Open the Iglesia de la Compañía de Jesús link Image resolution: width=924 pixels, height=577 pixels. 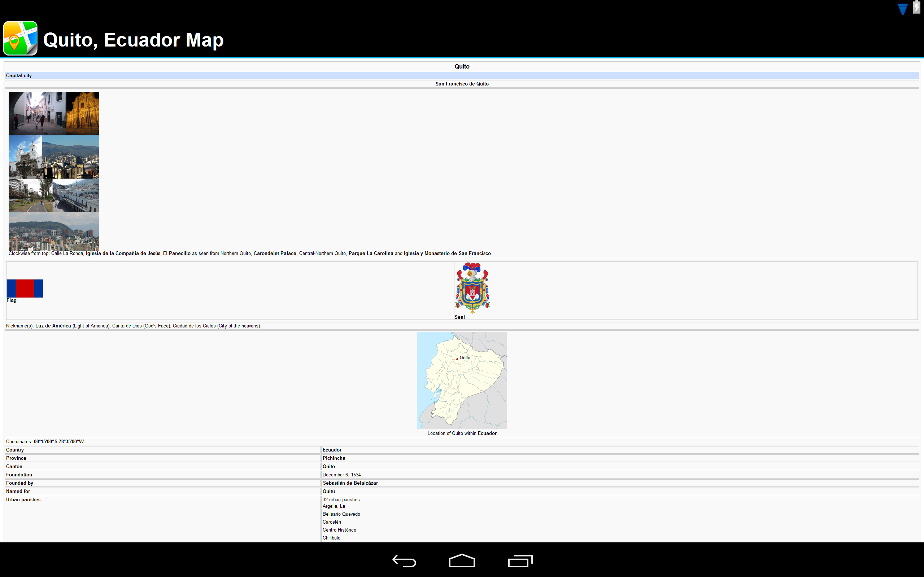[x=123, y=253]
